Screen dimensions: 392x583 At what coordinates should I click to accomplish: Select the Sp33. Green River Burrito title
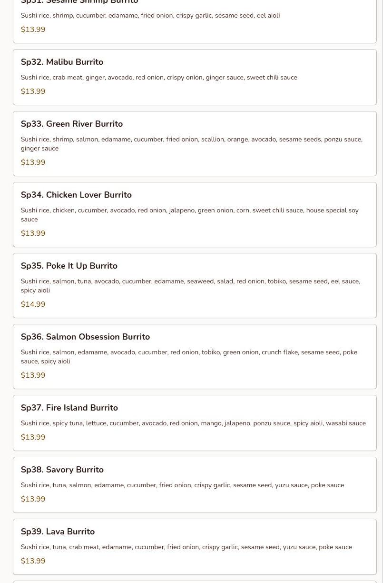point(72,124)
